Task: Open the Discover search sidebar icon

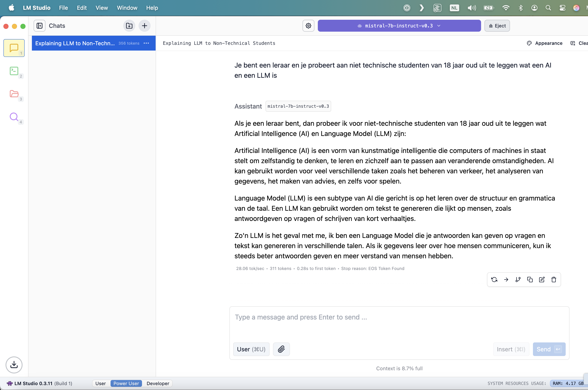Action: [14, 117]
